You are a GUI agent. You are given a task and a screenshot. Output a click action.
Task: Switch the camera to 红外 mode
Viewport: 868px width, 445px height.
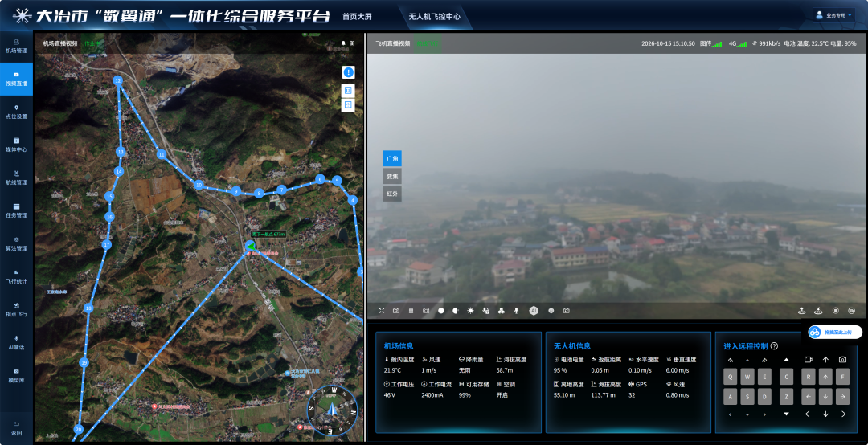392,194
